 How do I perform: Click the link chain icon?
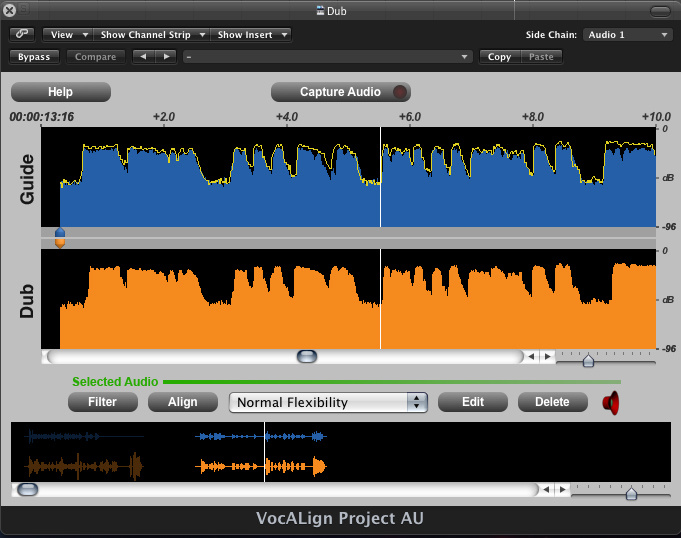(22, 34)
